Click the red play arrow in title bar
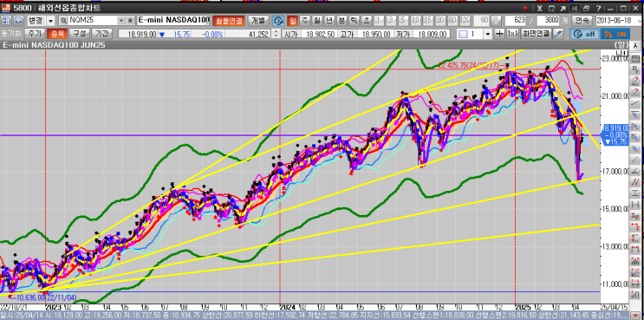Viewport: 644px width, 320px height. click(x=526, y=8)
